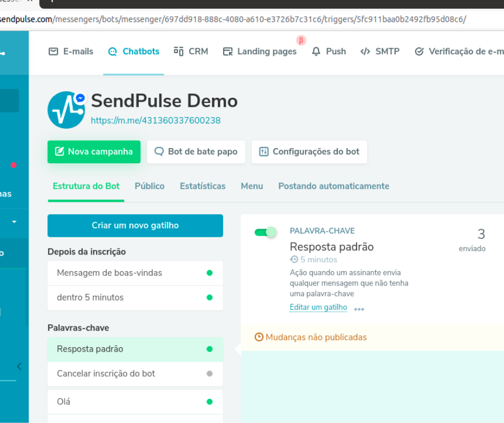504x423 pixels.
Task: Select the Resposta padrão trigger in list
Action: [x=135, y=349]
